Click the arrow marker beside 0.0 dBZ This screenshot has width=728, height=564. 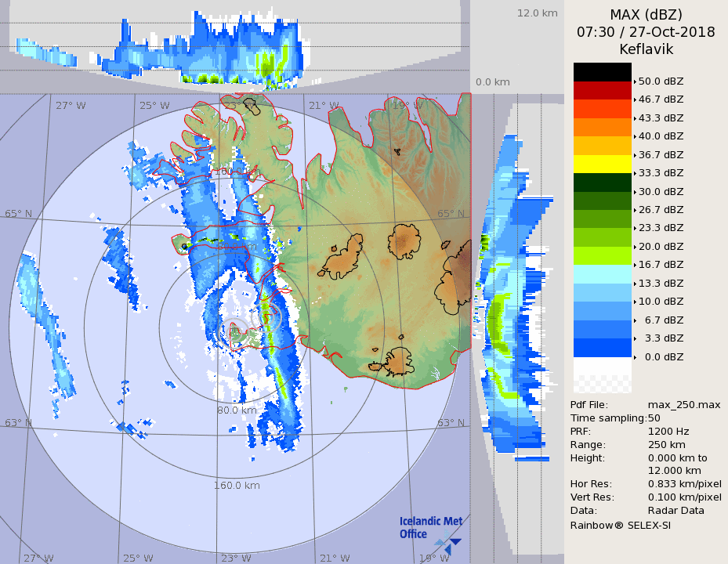(635, 357)
